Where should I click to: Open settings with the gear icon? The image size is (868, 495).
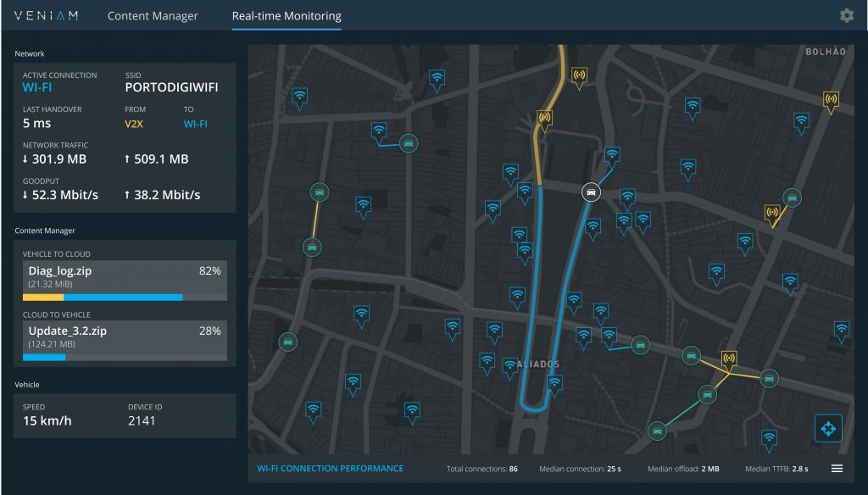click(846, 16)
